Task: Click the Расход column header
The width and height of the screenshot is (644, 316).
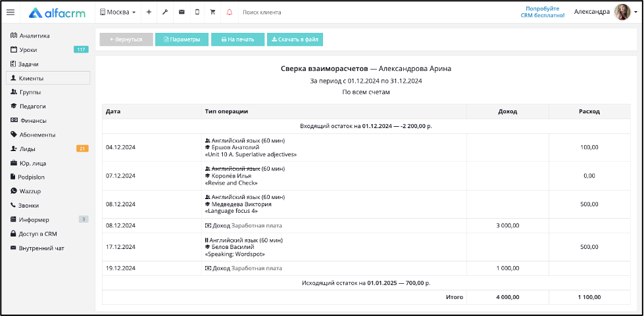Action: (589, 111)
